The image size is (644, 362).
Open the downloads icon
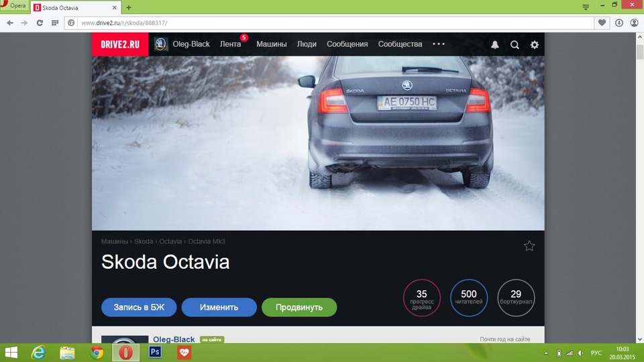[x=619, y=23]
